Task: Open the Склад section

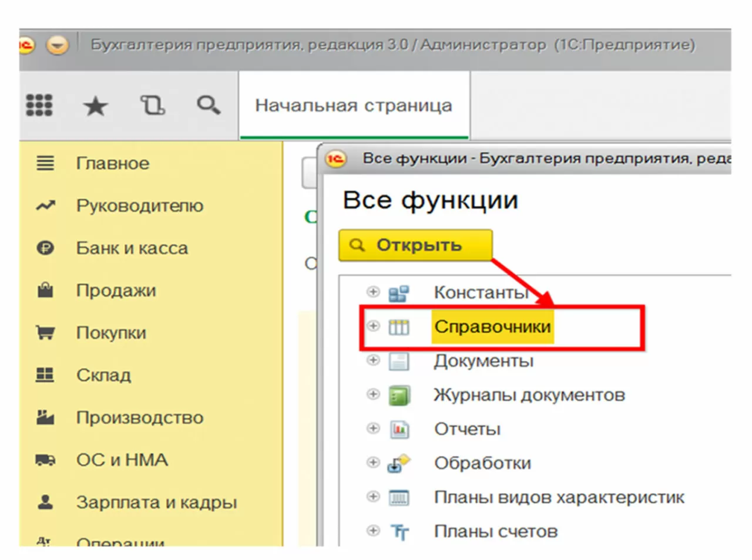Action: [x=103, y=375]
